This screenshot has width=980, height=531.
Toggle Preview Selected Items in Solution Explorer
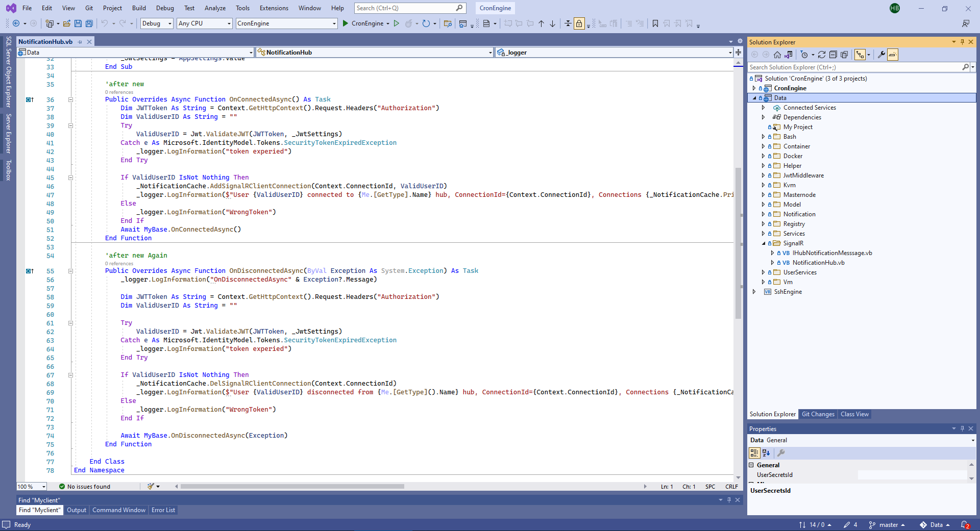pyautogui.click(x=892, y=55)
